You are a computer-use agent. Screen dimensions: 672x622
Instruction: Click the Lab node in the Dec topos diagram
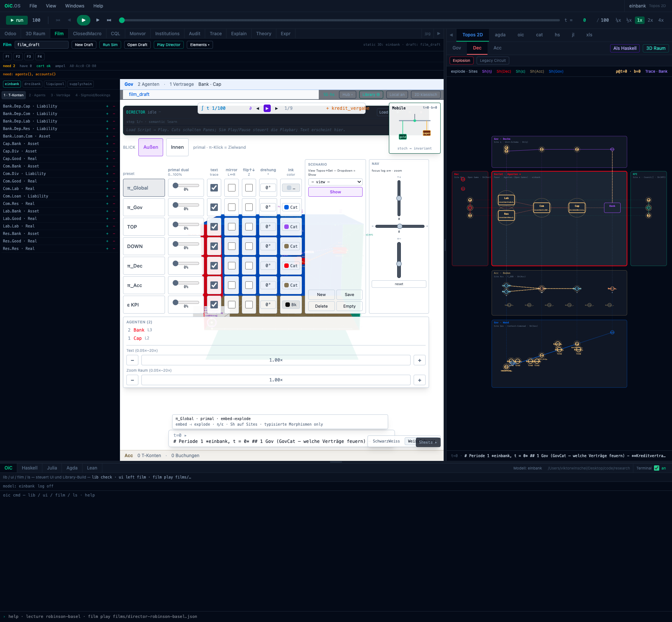pyautogui.click(x=506, y=200)
